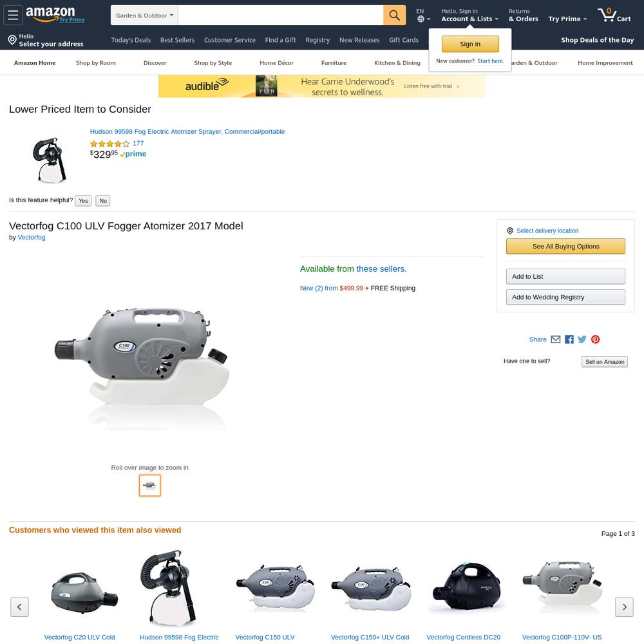The image size is (644, 644).
Task: Click the search magnifier button
Action: pyautogui.click(x=394, y=15)
